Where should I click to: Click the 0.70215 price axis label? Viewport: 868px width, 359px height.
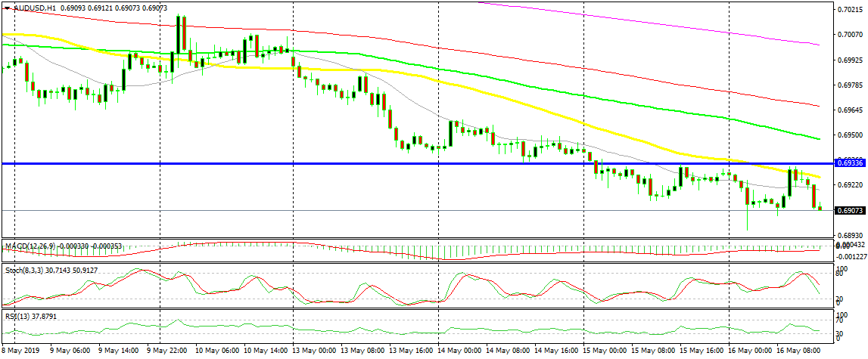(x=850, y=9)
